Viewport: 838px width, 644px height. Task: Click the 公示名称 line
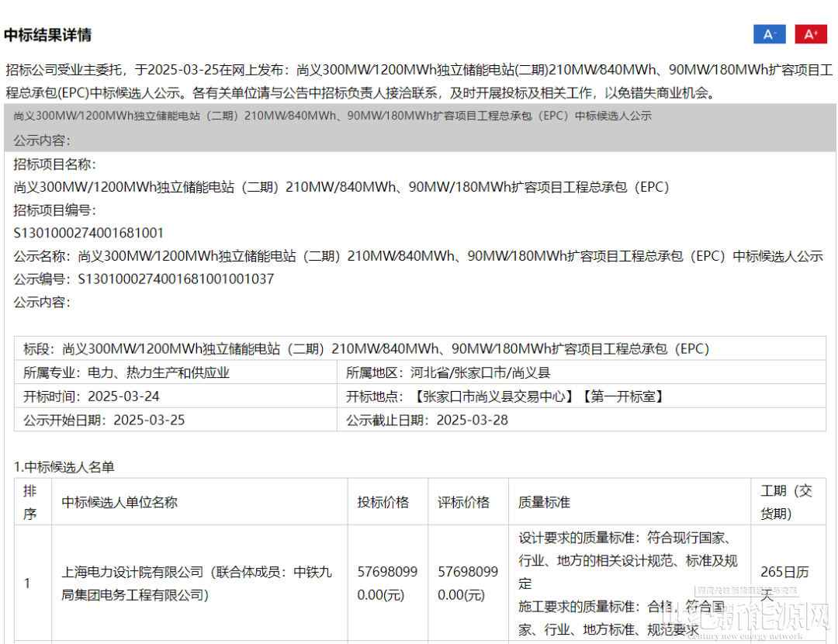click(x=418, y=256)
